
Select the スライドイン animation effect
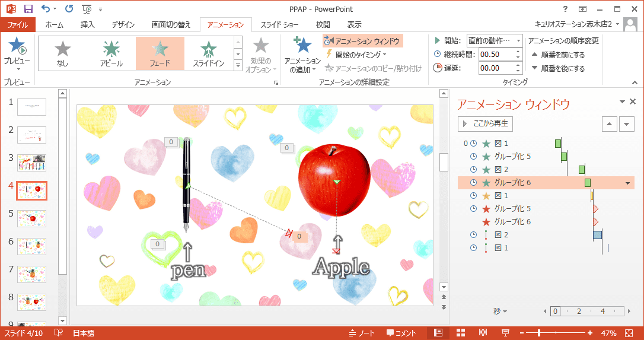coord(209,53)
